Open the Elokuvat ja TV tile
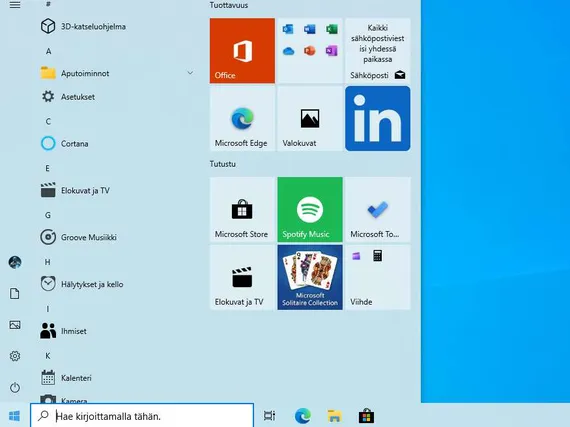The width and height of the screenshot is (570, 427). pyautogui.click(x=242, y=277)
